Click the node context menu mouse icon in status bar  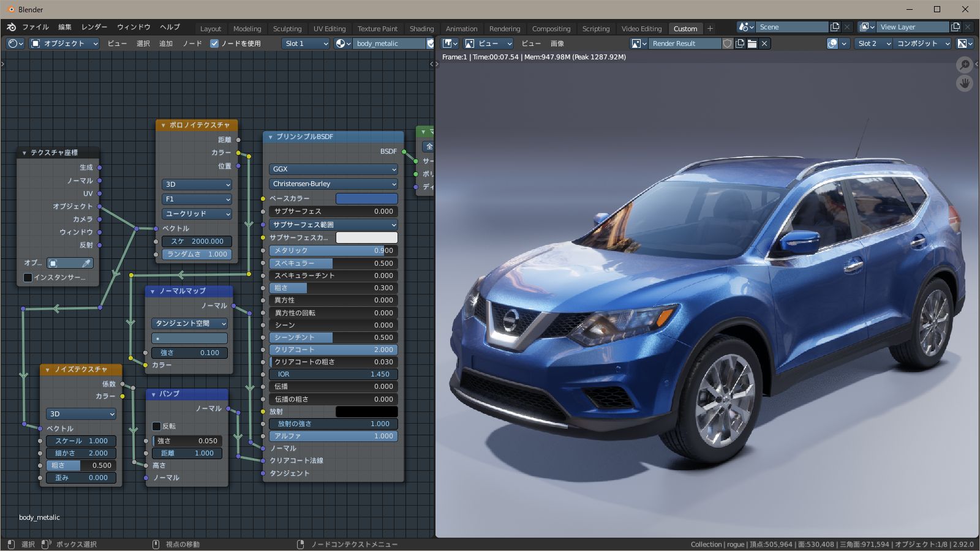click(x=300, y=544)
